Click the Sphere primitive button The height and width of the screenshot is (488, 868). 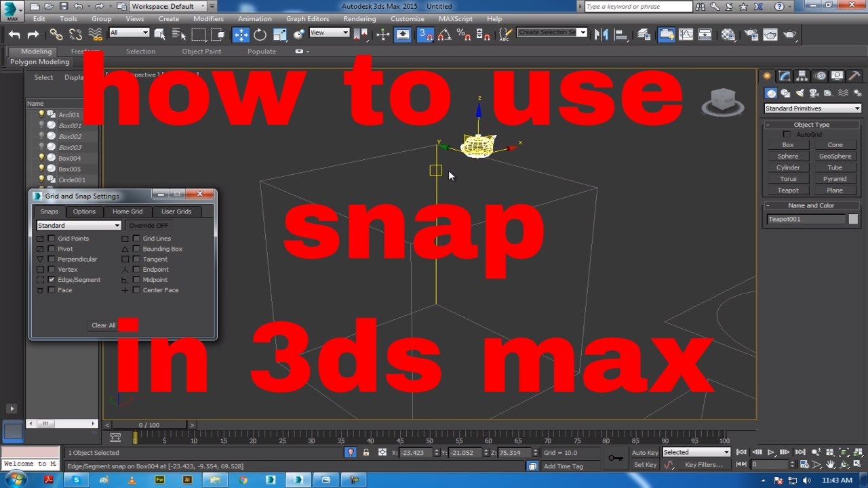tap(788, 156)
